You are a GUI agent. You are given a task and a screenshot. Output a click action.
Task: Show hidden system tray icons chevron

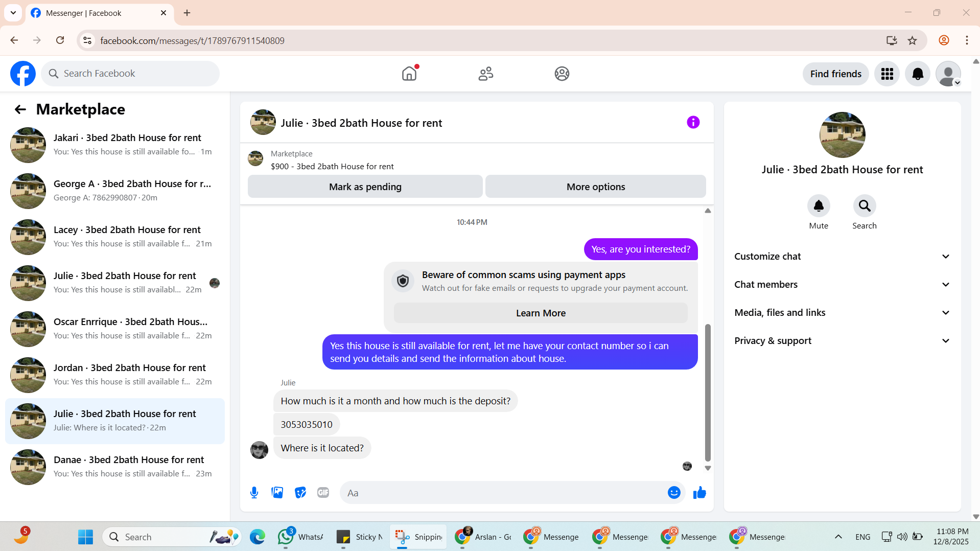[838, 537]
